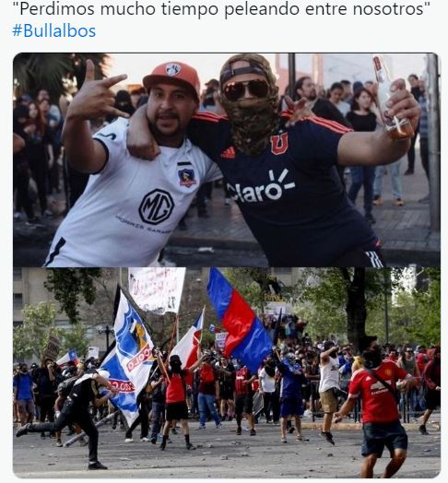448x483 pixels.
Task: Click the white handwritten banner above crowd
Action: tap(157, 289)
